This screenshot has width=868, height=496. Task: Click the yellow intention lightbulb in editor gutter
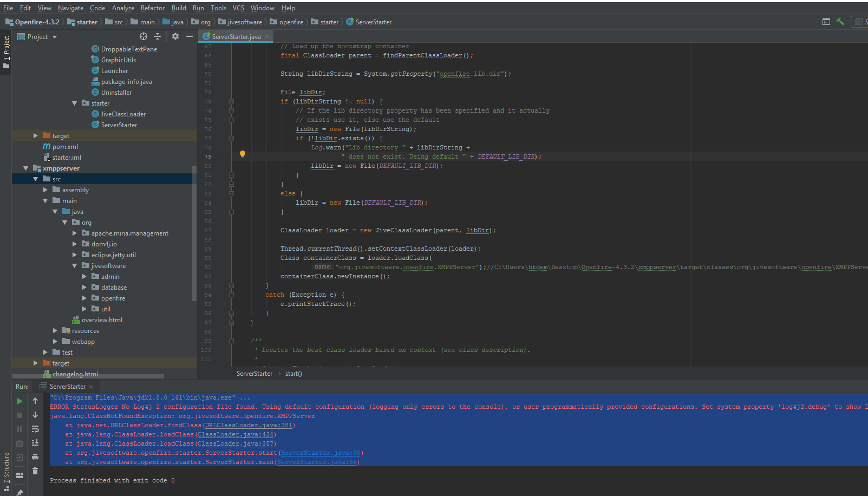pyautogui.click(x=243, y=154)
